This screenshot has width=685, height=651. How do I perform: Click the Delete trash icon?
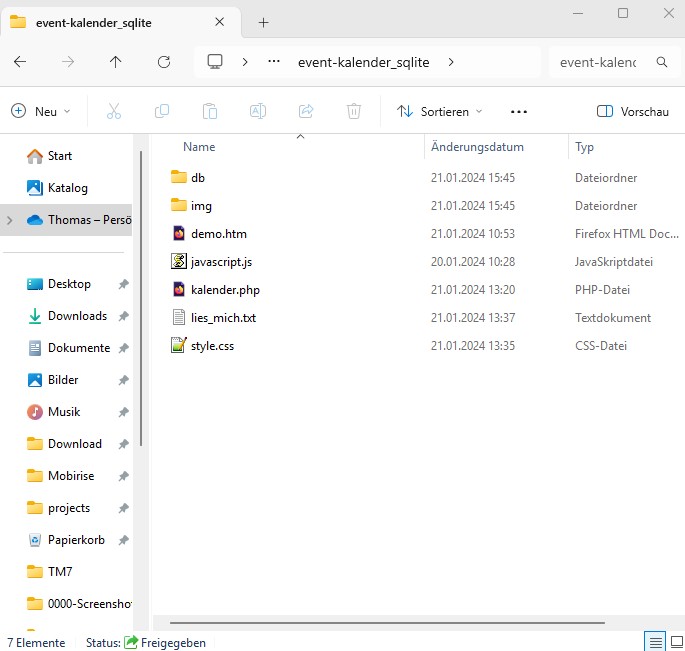(354, 111)
